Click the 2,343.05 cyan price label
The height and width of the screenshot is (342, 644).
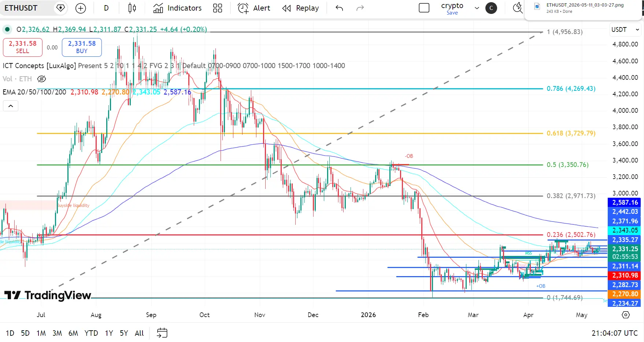pos(625,230)
